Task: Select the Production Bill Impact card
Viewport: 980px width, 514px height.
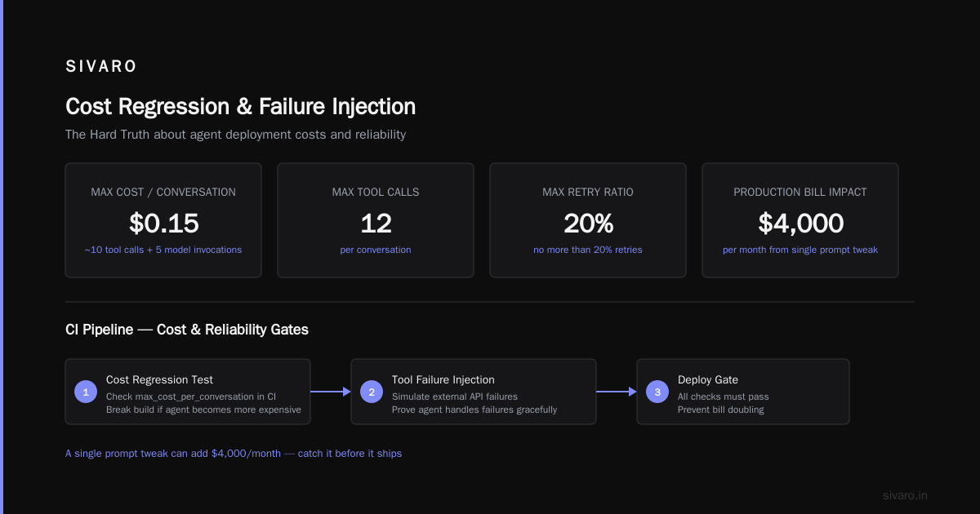Action: pos(800,220)
